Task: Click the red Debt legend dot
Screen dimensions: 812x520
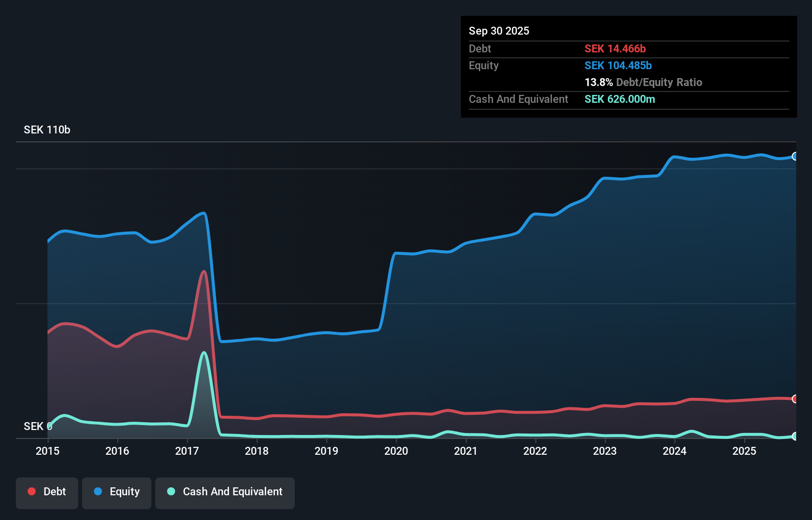Action: pyautogui.click(x=32, y=491)
